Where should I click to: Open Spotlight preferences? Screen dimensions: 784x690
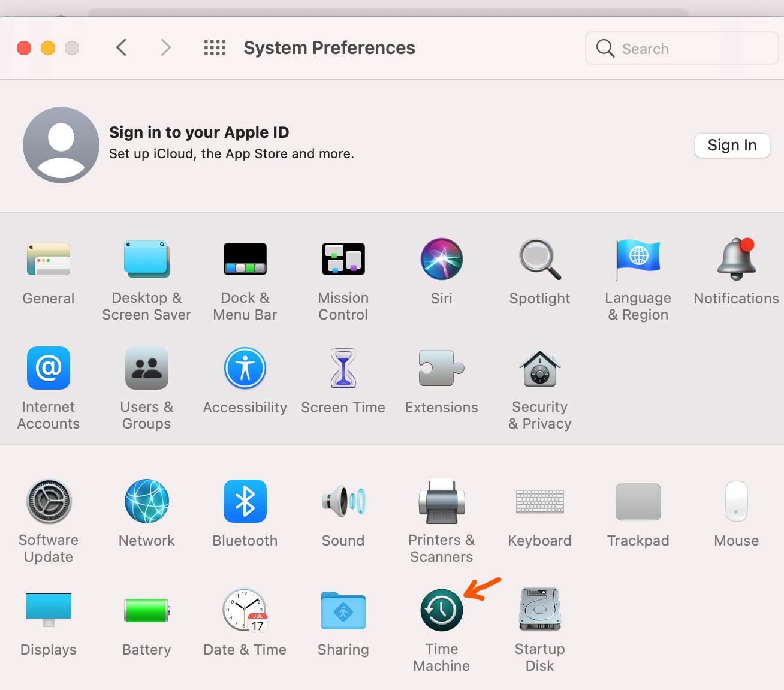click(x=540, y=260)
